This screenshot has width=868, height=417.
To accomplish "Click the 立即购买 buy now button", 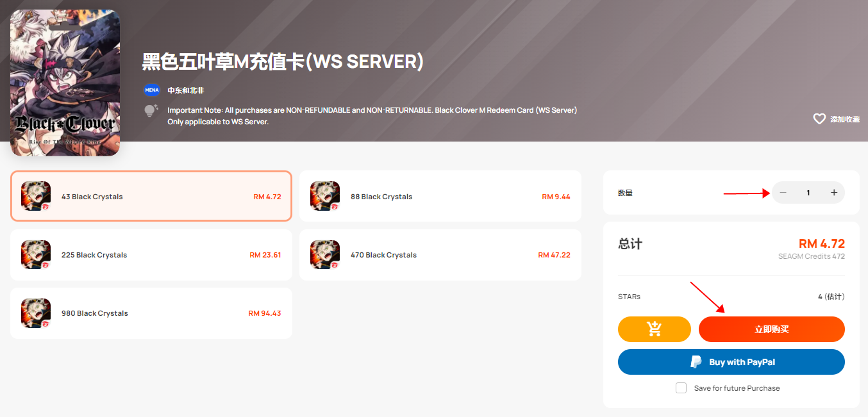I will coord(772,329).
